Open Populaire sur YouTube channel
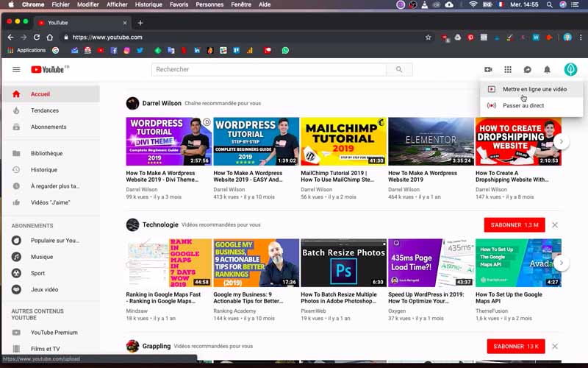588x368 pixels. tap(51, 241)
